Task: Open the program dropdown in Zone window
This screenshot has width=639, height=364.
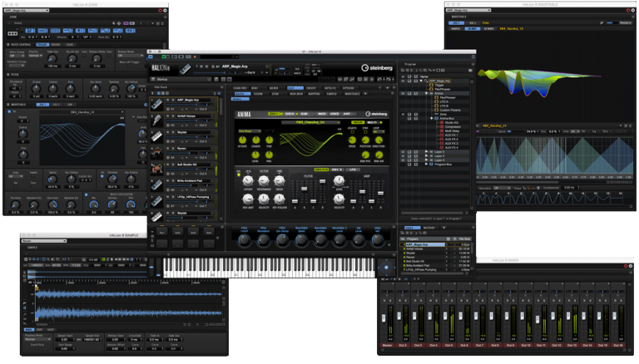Action: 27,10
